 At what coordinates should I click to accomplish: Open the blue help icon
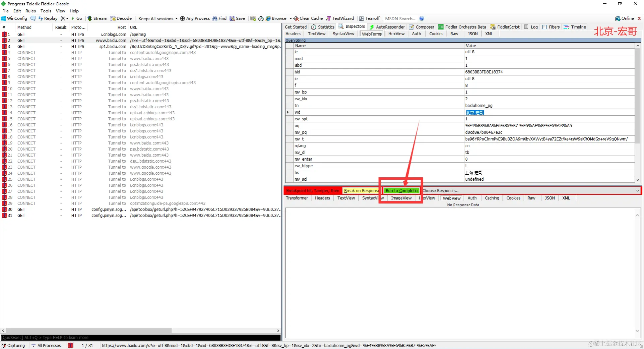tap(422, 18)
